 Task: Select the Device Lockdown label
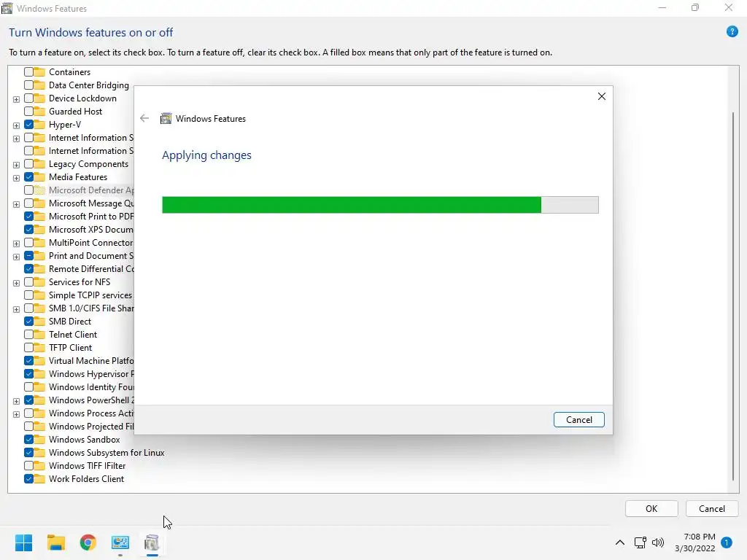coord(82,98)
